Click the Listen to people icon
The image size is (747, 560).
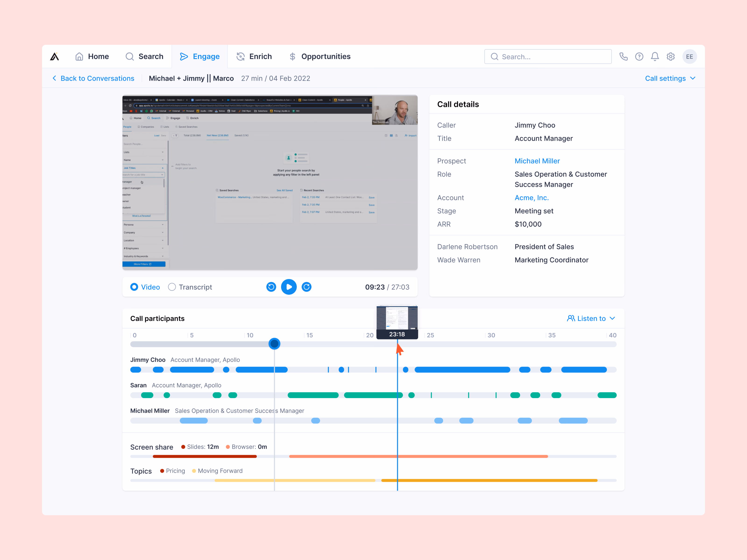click(571, 318)
